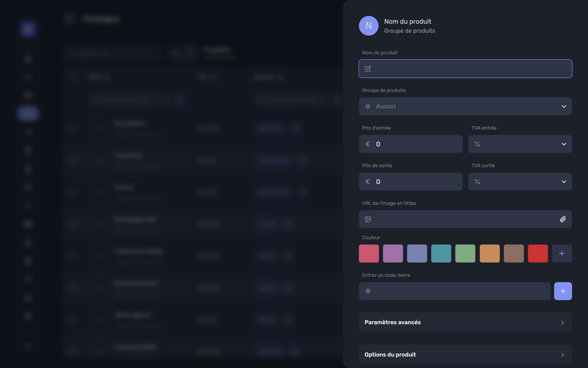Click the edit pencil icon in name field
588x368 pixels.
coord(368,69)
